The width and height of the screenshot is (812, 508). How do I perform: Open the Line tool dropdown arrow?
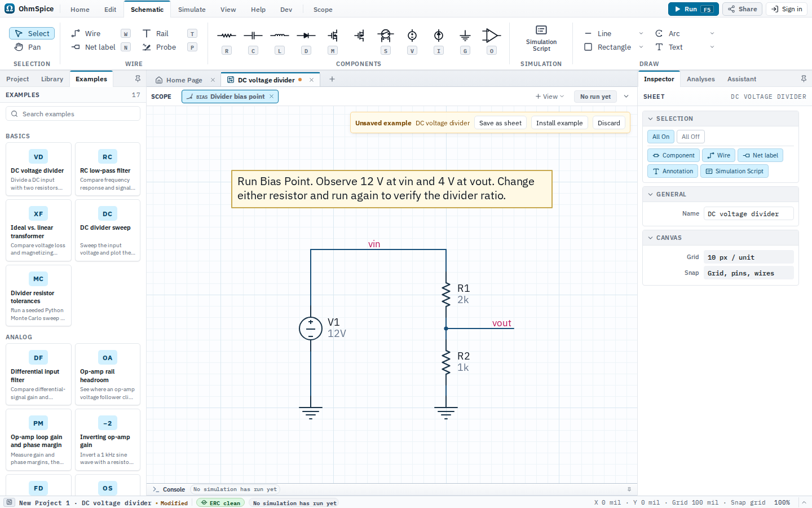[x=641, y=33]
